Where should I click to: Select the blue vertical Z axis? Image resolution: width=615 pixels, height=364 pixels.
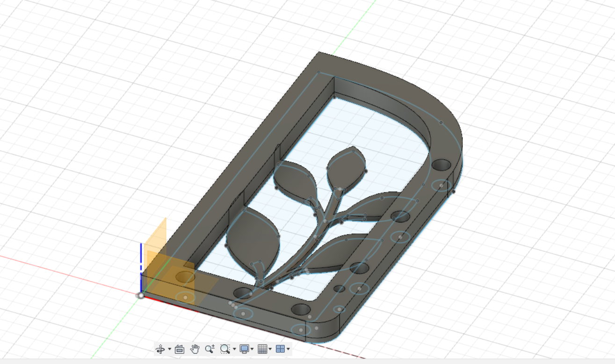click(141, 267)
